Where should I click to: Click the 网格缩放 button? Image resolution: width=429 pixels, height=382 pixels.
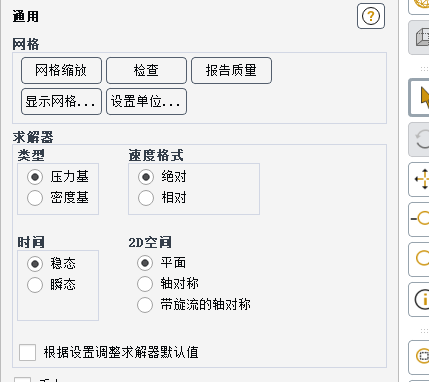tap(61, 70)
